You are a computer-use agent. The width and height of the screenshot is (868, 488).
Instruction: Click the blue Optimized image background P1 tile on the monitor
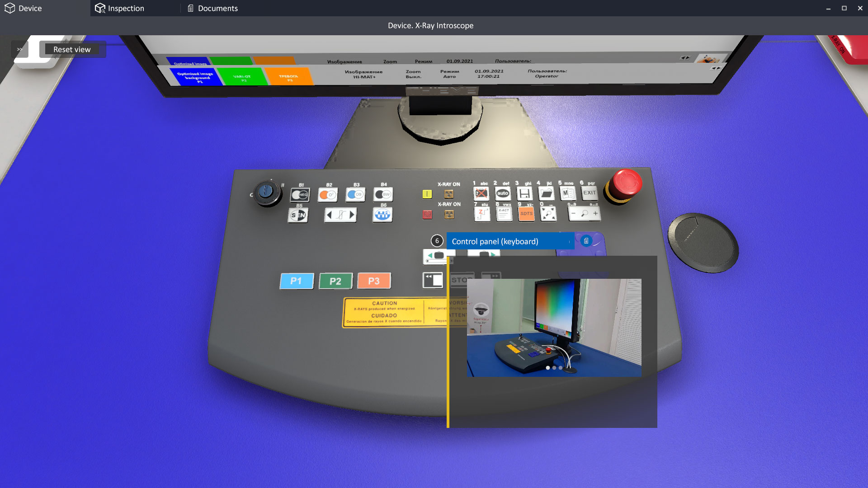[x=195, y=76]
